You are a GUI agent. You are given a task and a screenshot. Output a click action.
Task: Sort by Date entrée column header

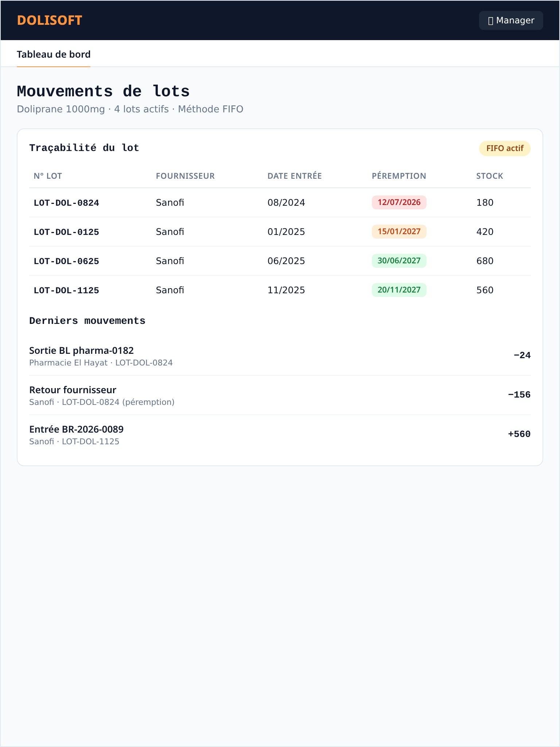pyautogui.click(x=295, y=176)
